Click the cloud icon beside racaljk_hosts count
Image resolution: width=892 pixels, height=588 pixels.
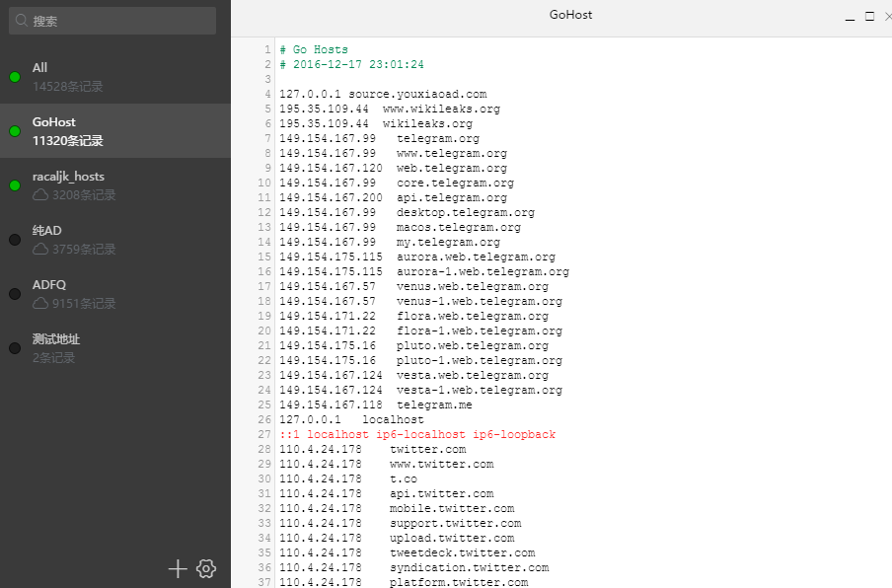40,195
